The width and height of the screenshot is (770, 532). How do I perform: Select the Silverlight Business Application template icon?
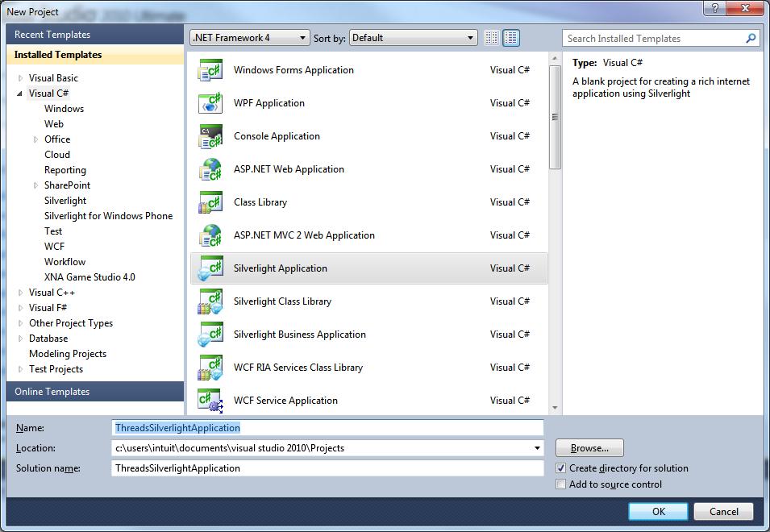[210, 335]
